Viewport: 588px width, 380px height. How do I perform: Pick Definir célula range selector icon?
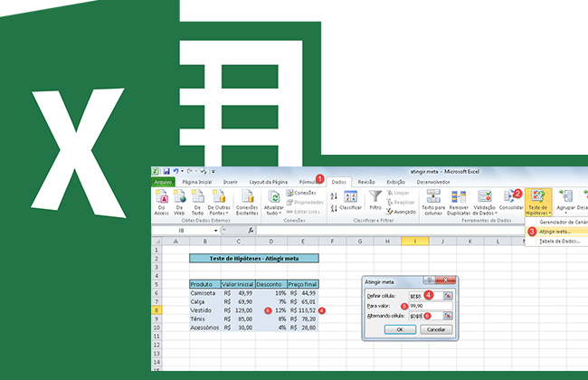pos(448,296)
